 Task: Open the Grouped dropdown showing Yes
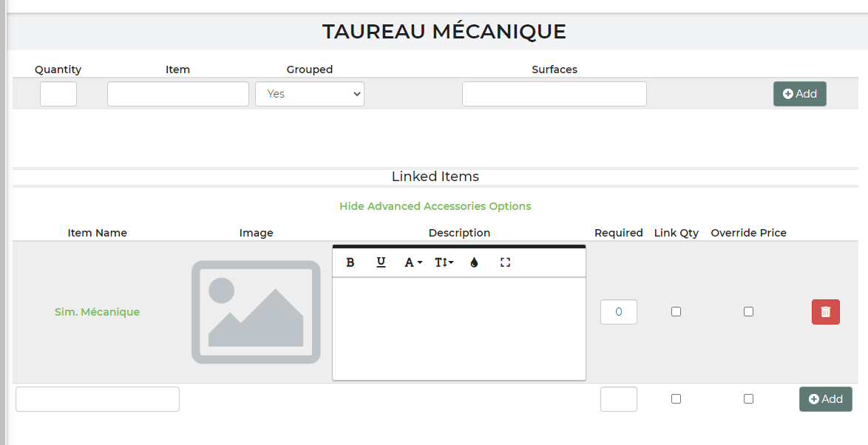click(x=310, y=94)
